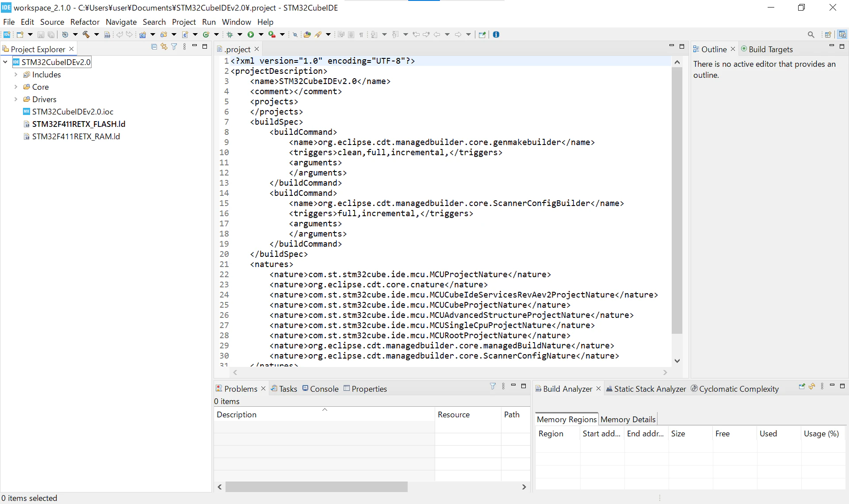Open the Project menu
This screenshot has height=504, width=849.
(184, 22)
